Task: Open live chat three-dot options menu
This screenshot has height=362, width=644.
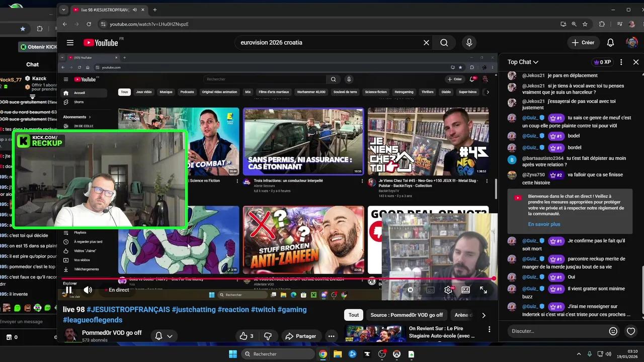Action: click(621, 62)
